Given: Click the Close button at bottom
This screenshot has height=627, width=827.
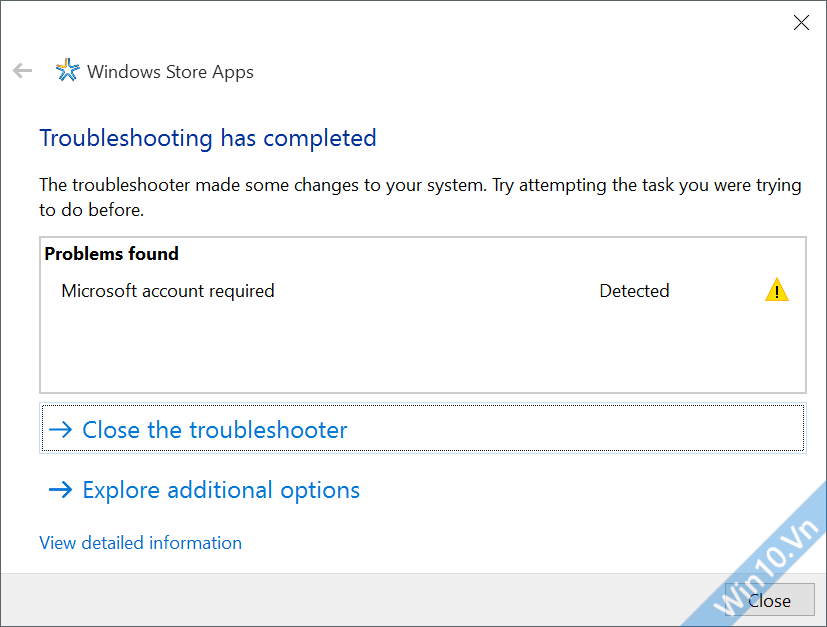Looking at the screenshot, I should click(770, 601).
